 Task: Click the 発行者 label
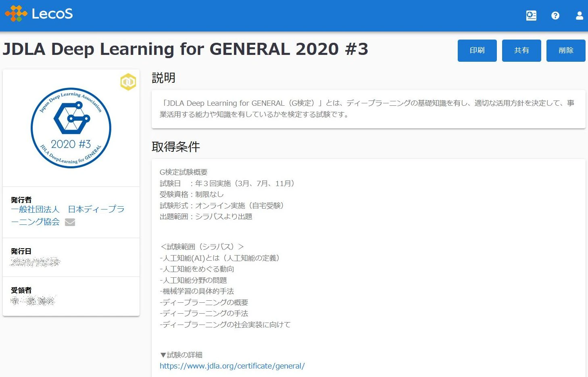pos(21,200)
